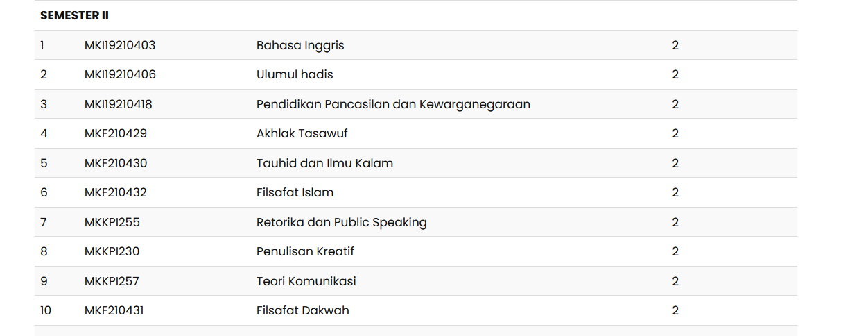Click course code MKF210430

(116, 163)
